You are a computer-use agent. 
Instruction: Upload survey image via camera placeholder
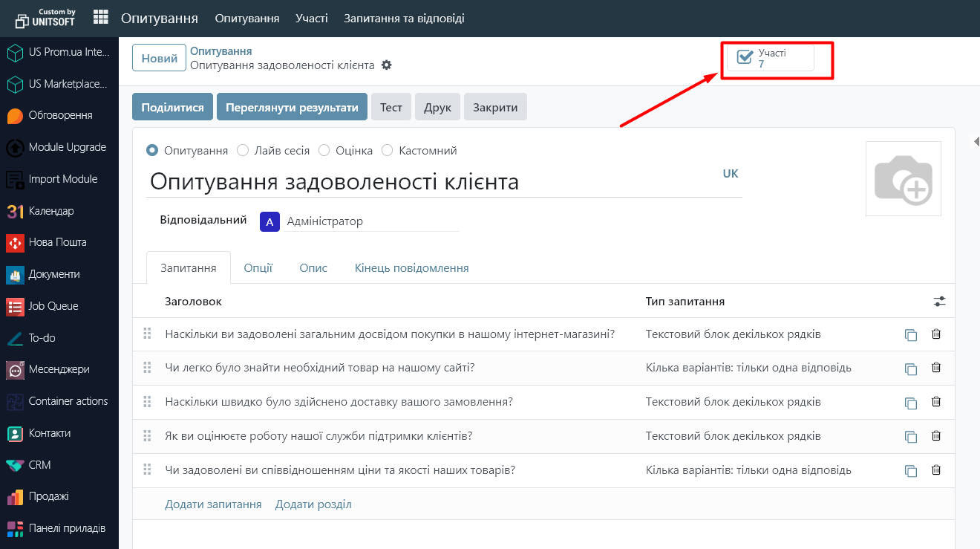click(903, 178)
